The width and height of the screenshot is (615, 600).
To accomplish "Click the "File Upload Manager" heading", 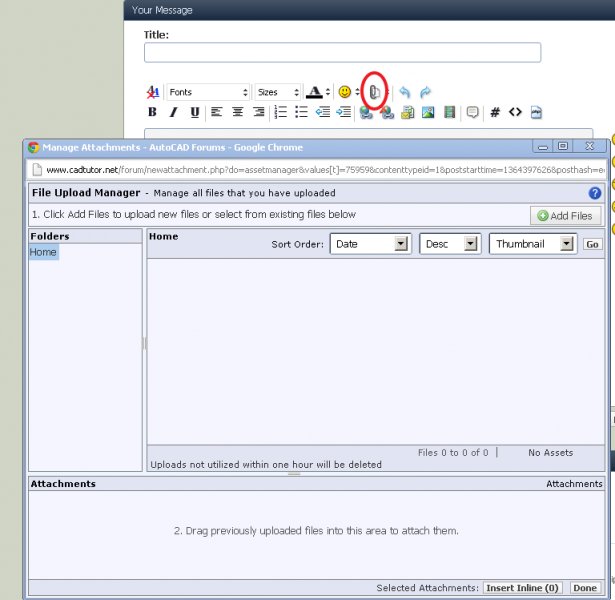I will coord(86,193).
